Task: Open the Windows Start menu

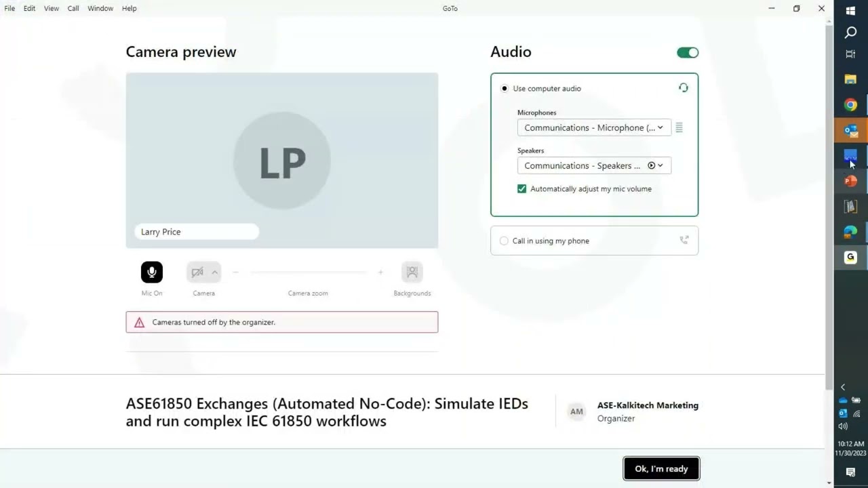Action: (x=850, y=11)
